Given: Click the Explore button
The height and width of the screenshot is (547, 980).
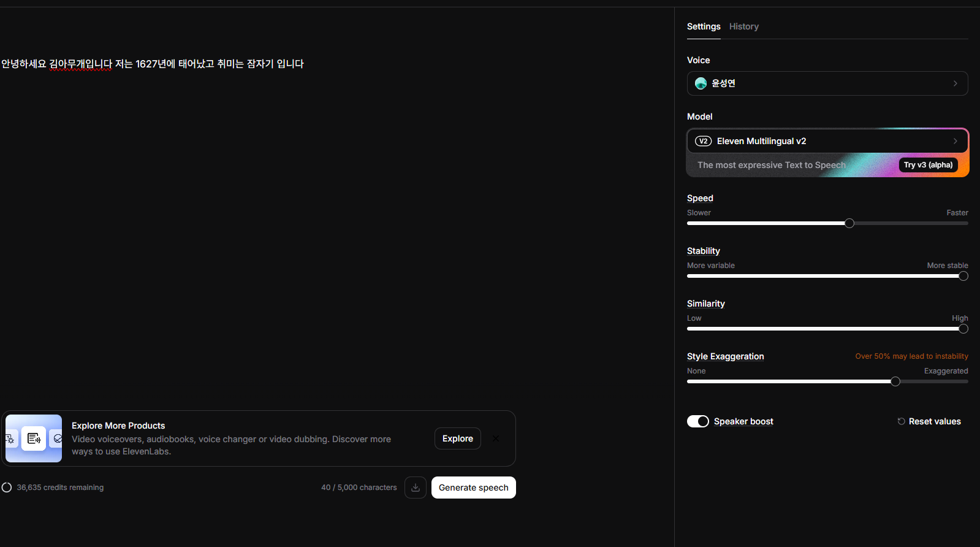Looking at the screenshot, I should coord(458,438).
